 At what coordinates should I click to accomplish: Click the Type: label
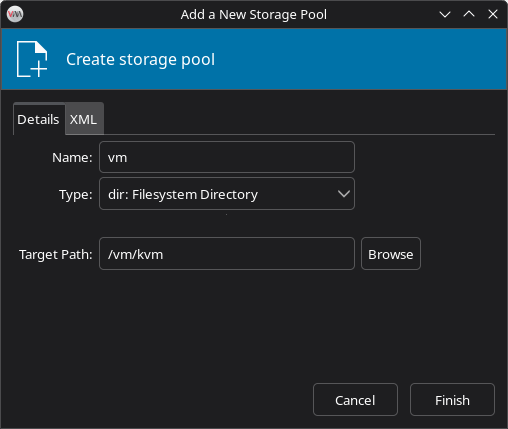[76, 194]
